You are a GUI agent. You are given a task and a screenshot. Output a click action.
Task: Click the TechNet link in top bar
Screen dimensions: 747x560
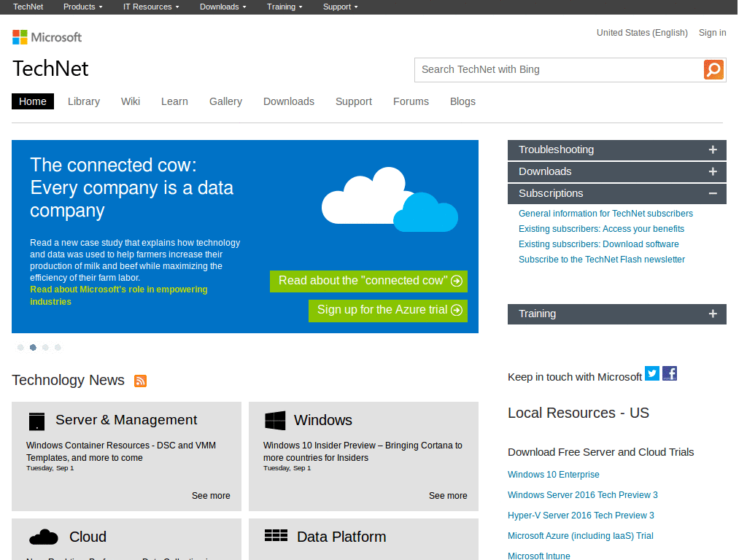click(28, 7)
